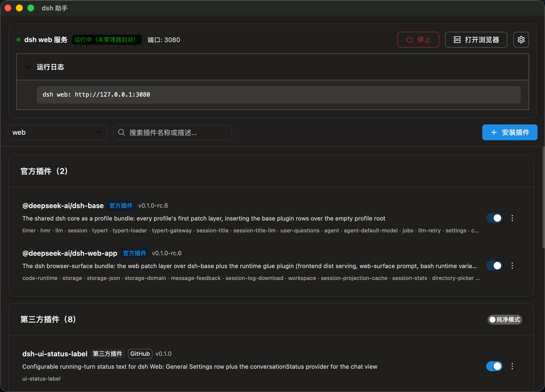Open more options for dsh-web-app plugin

coord(512,266)
